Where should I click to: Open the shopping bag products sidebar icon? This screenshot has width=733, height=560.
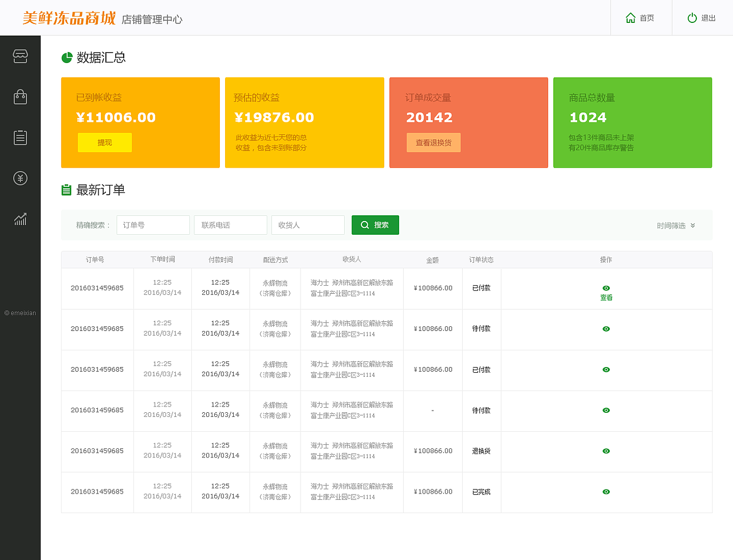click(20, 97)
